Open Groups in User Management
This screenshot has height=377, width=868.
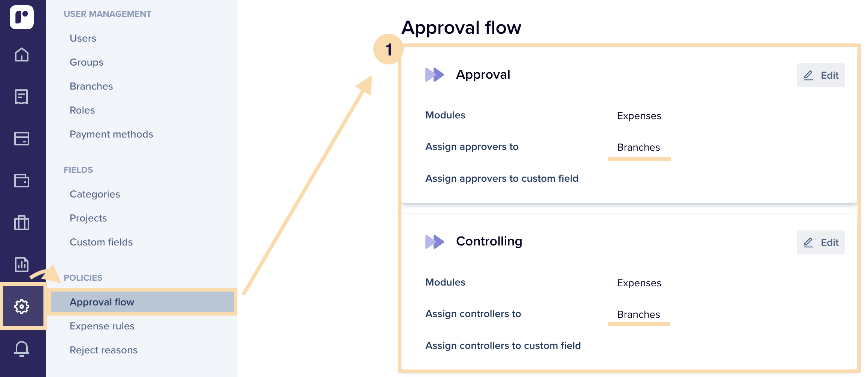(87, 62)
